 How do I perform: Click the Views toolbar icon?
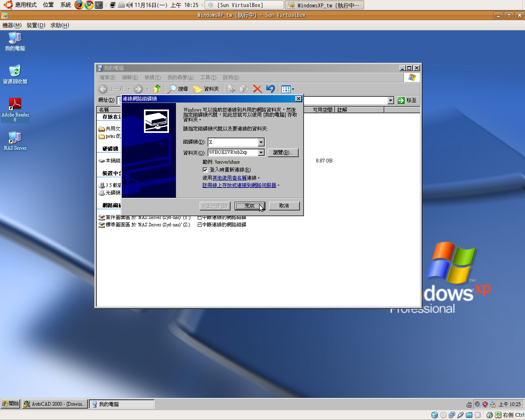tap(286, 89)
